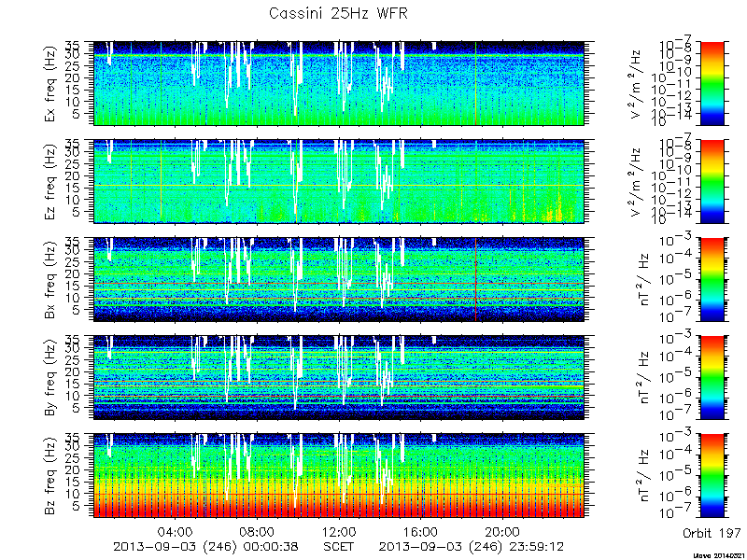This screenshot has width=747, height=560.
Task: Select the Ex freq (Hz) axis label
Action: [x=51, y=83]
